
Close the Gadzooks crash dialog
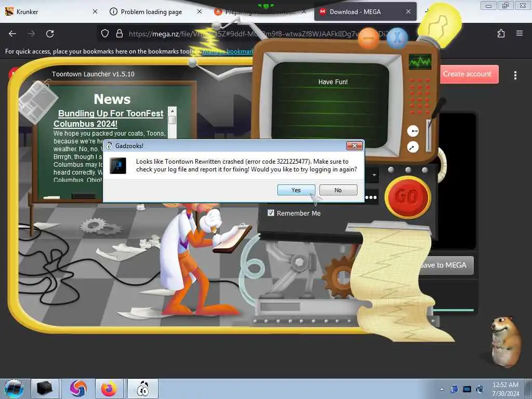coord(354,145)
